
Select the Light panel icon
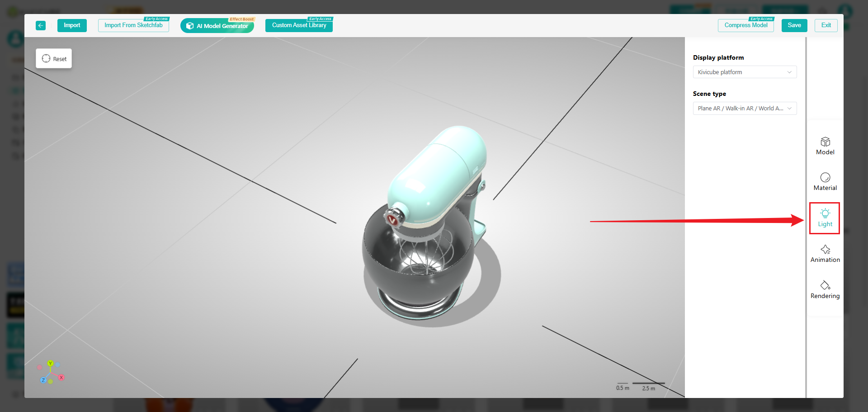[x=825, y=218]
